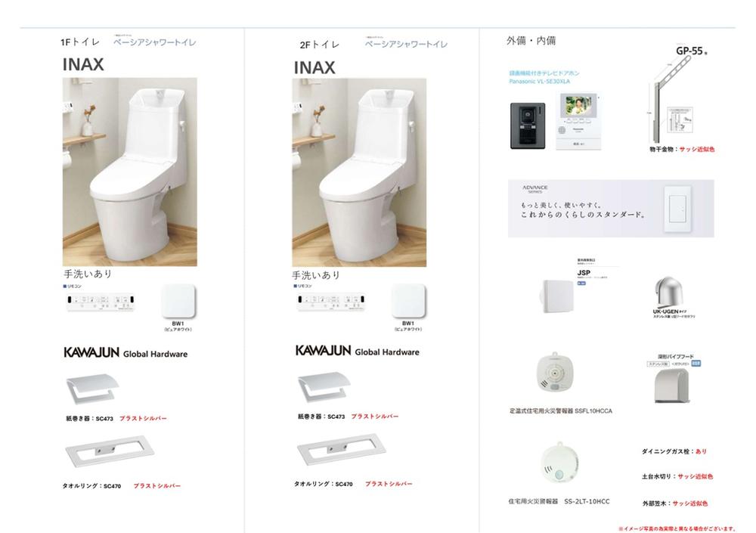Click the INAX logo above the 2F toilet
The image size is (756, 533).
[314, 67]
